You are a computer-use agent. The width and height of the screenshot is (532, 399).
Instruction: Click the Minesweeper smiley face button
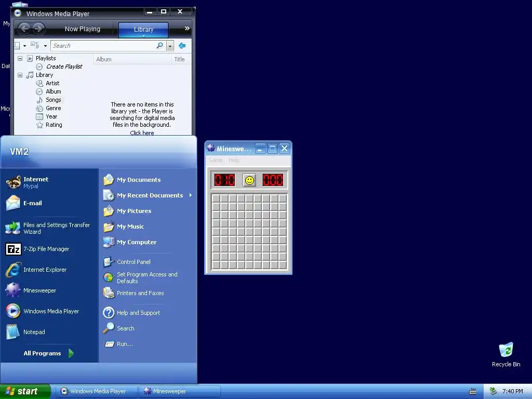pyautogui.click(x=249, y=180)
